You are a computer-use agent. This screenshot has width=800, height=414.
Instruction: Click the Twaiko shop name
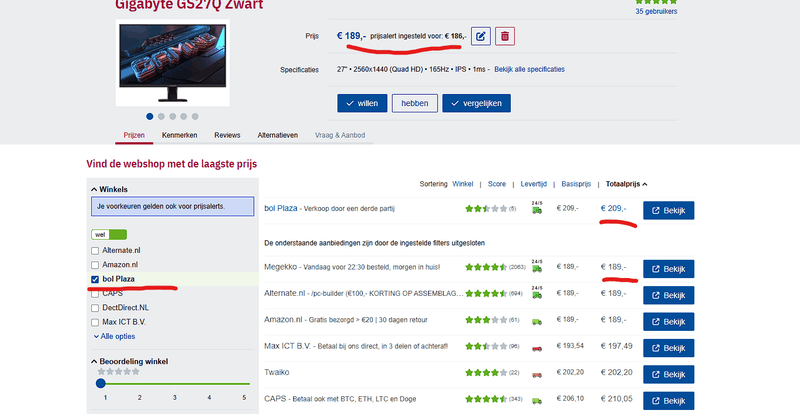click(x=277, y=373)
